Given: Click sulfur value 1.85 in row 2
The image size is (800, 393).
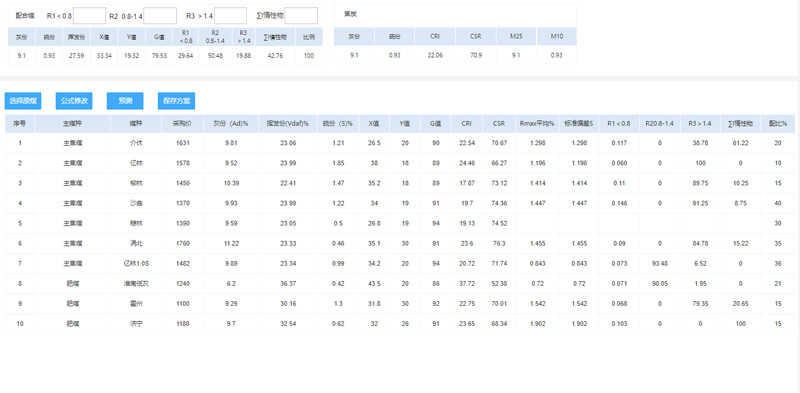Looking at the screenshot, I should [x=338, y=163].
